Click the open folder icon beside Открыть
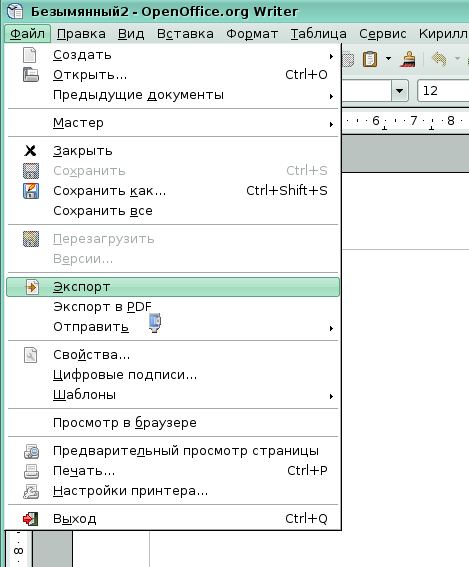This screenshot has height=567, width=469. 31,75
